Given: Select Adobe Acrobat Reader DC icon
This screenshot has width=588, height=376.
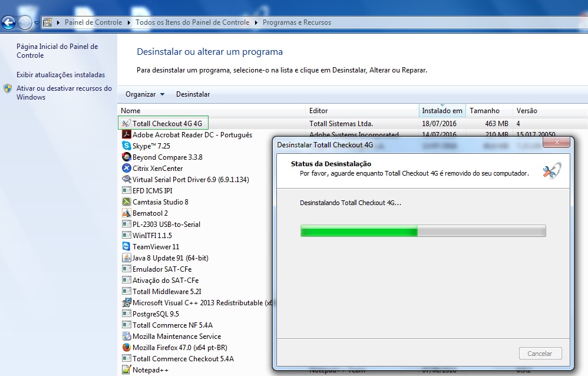Looking at the screenshot, I should 126,134.
